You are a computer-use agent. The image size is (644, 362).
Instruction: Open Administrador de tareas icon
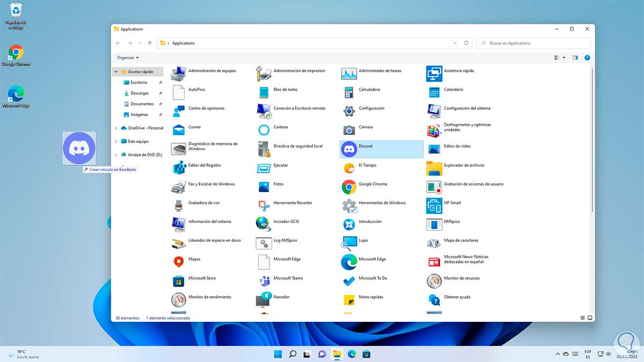(349, 73)
